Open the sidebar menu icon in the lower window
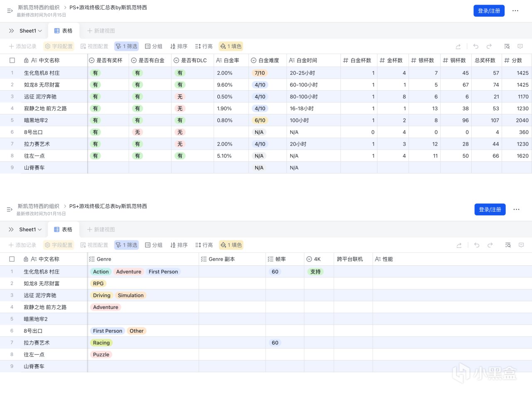This screenshot has height=393, width=532. tap(10, 210)
